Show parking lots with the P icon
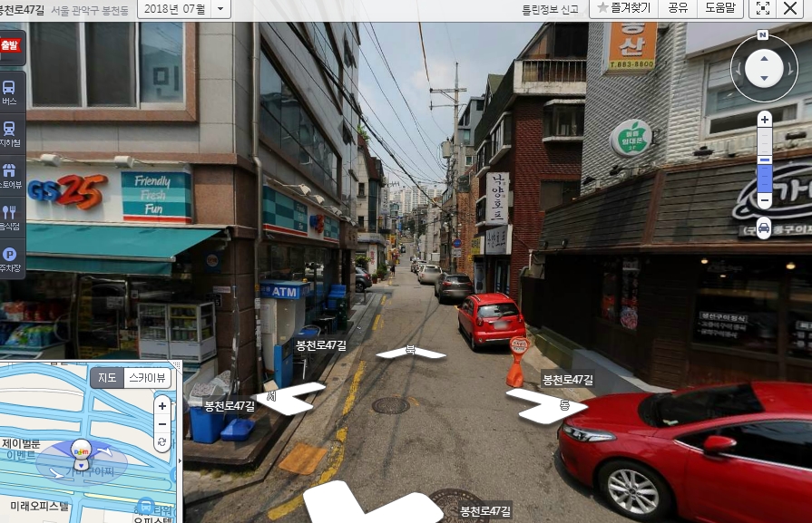The width and height of the screenshot is (812, 523). (x=9, y=257)
